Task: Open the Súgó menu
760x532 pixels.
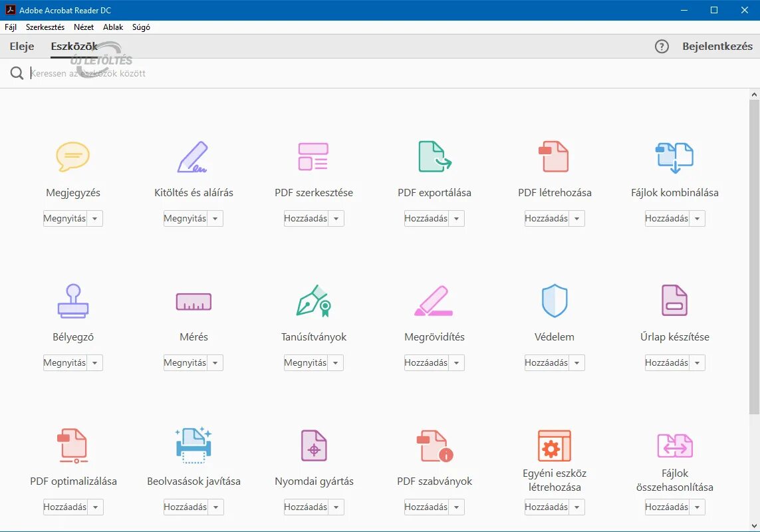Action: click(x=141, y=27)
